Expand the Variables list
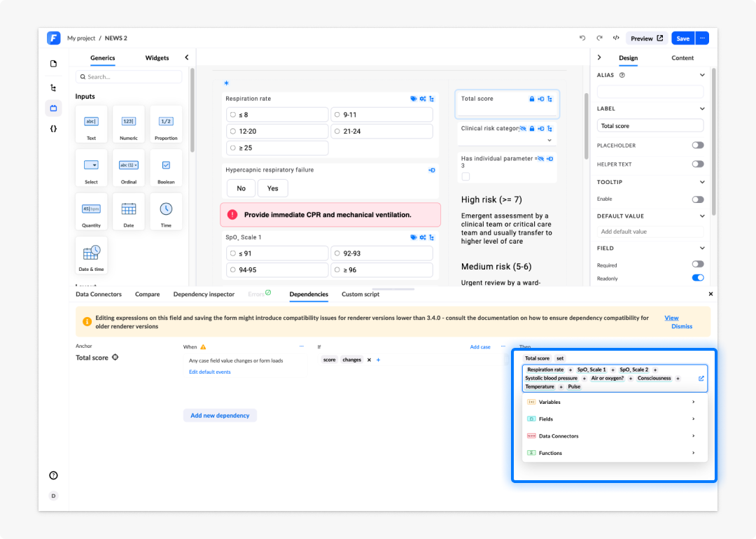This screenshot has height=539, width=756. pos(615,402)
